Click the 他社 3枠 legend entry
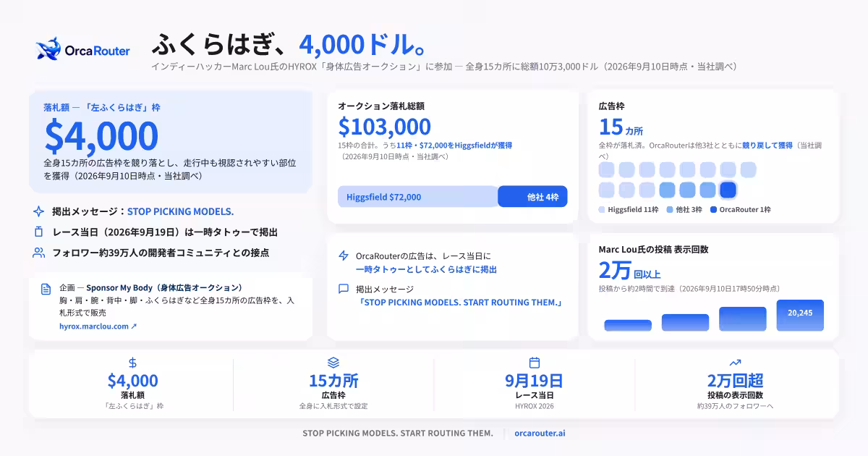 pos(684,210)
